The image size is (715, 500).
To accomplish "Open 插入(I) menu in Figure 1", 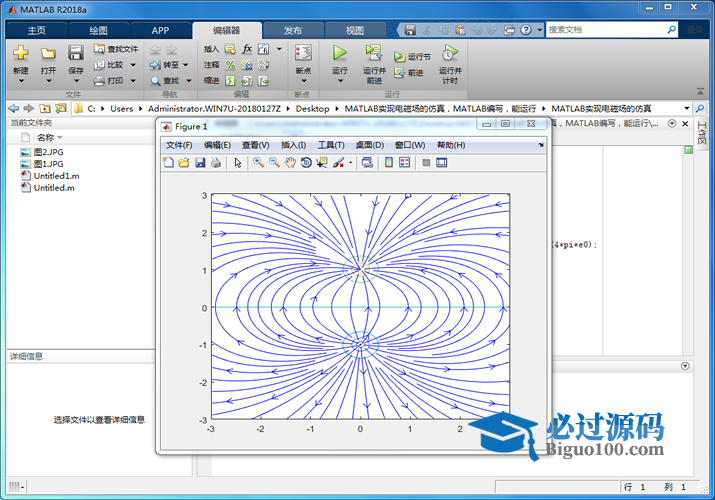I will pos(293,145).
